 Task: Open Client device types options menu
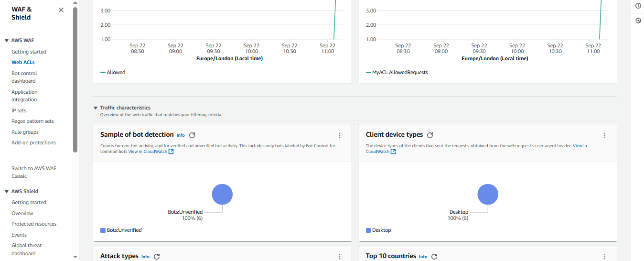605,135
